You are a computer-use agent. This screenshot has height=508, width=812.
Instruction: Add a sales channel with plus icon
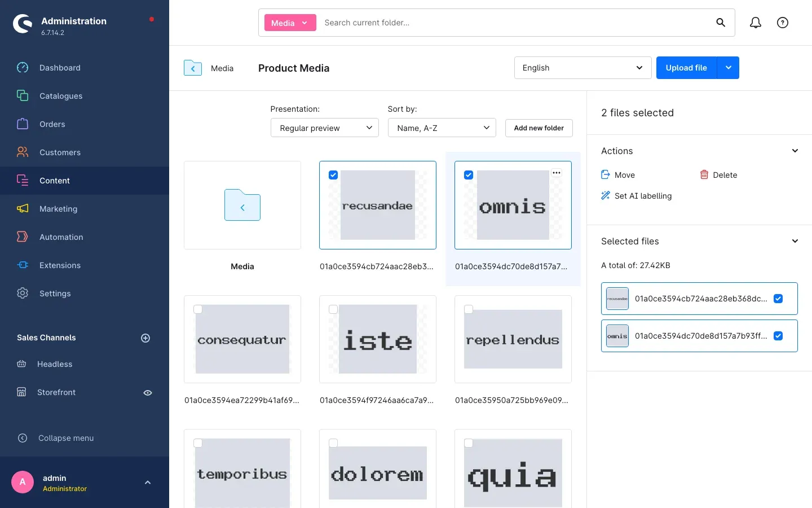point(145,338)
